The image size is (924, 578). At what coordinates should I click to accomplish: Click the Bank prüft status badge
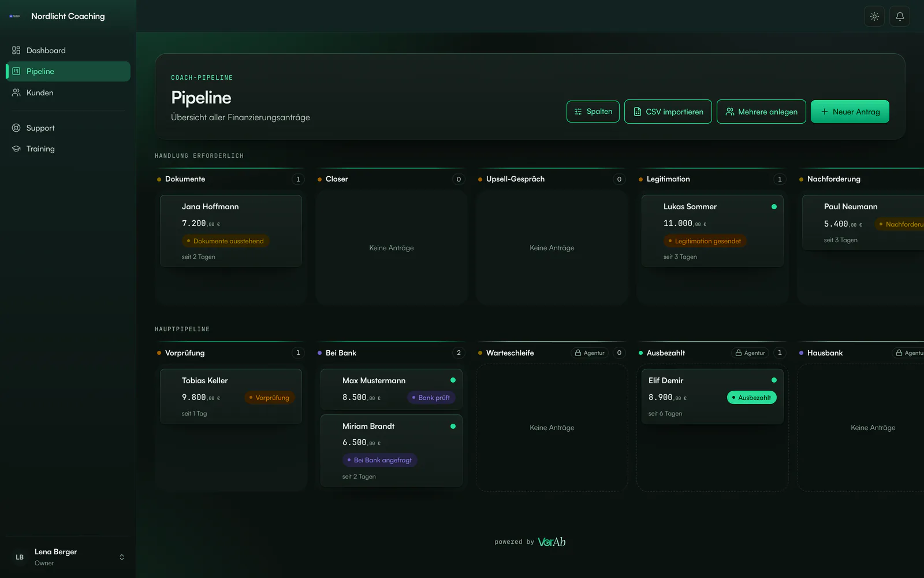point(431,398)
